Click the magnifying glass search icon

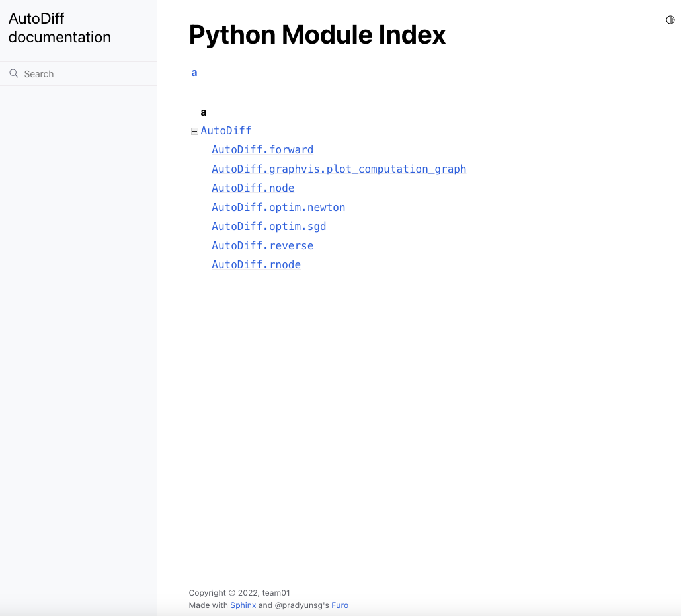(x=13, y=73)
